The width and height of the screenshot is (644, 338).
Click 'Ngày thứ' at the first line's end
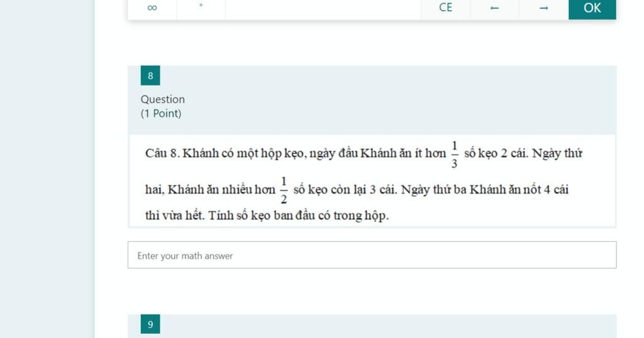coord(557,154)
